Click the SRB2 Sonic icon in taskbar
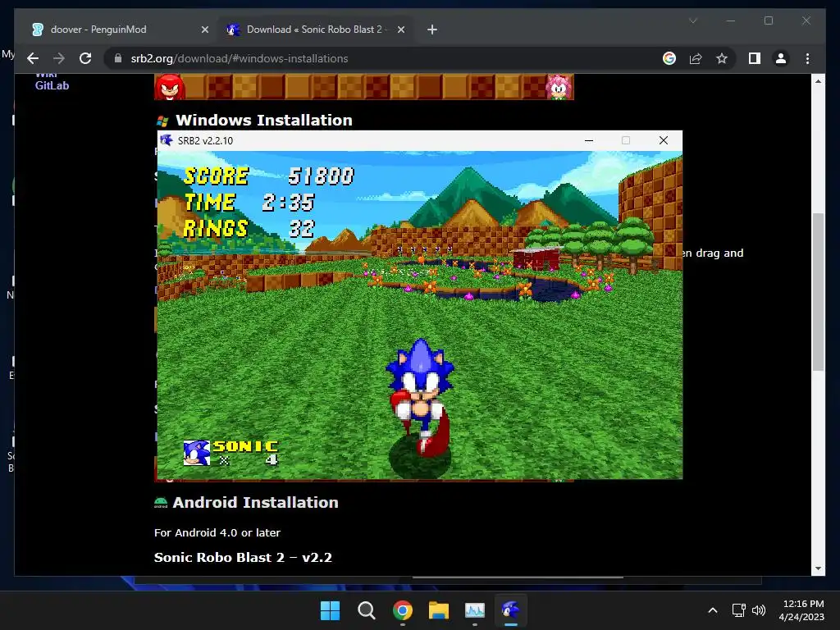Screen dimensions: 840x630 pos(511,610)
